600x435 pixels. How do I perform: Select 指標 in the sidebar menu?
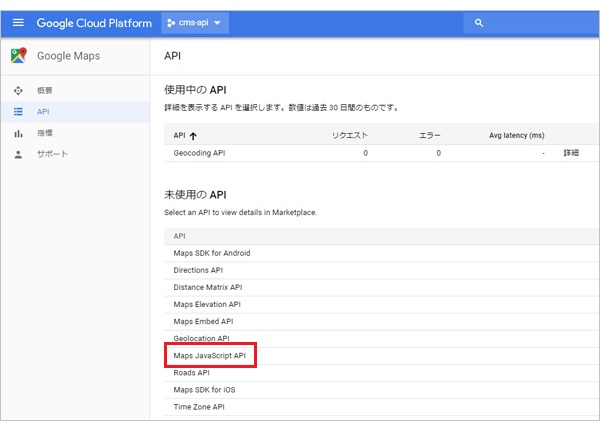point(45,133)
